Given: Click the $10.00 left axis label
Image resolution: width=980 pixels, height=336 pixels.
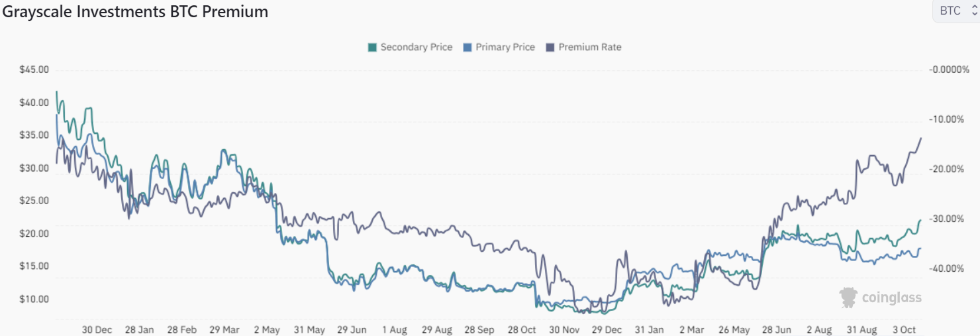Looking at the screenshot, I should 34,299.
